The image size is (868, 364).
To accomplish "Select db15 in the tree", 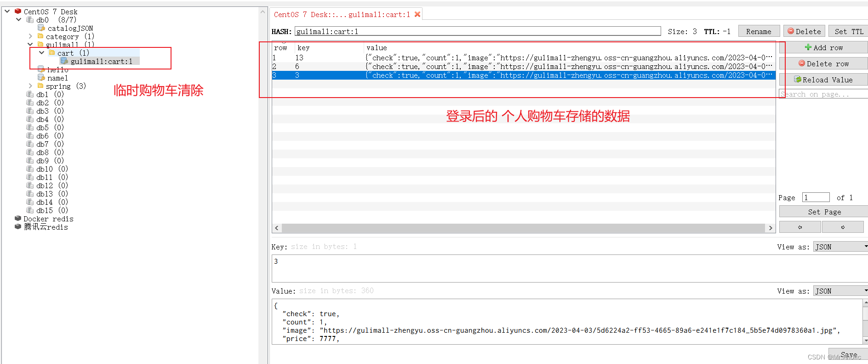I will 52,210.
